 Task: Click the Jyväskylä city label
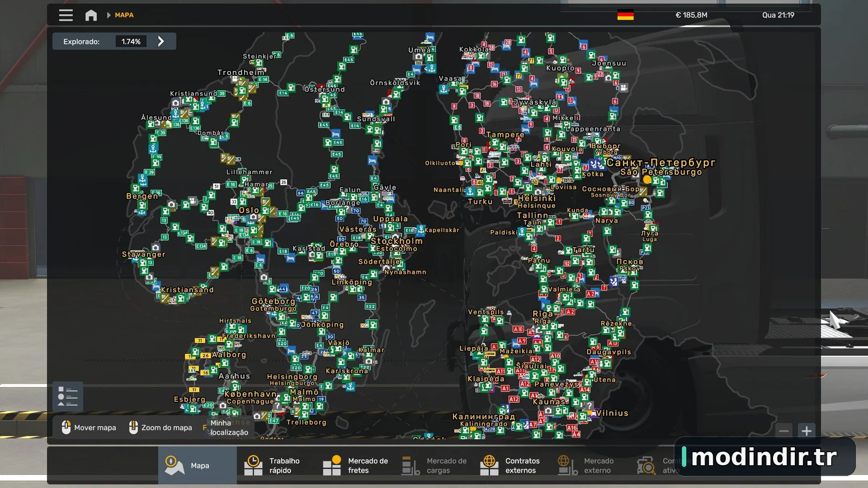click(535, 102)
